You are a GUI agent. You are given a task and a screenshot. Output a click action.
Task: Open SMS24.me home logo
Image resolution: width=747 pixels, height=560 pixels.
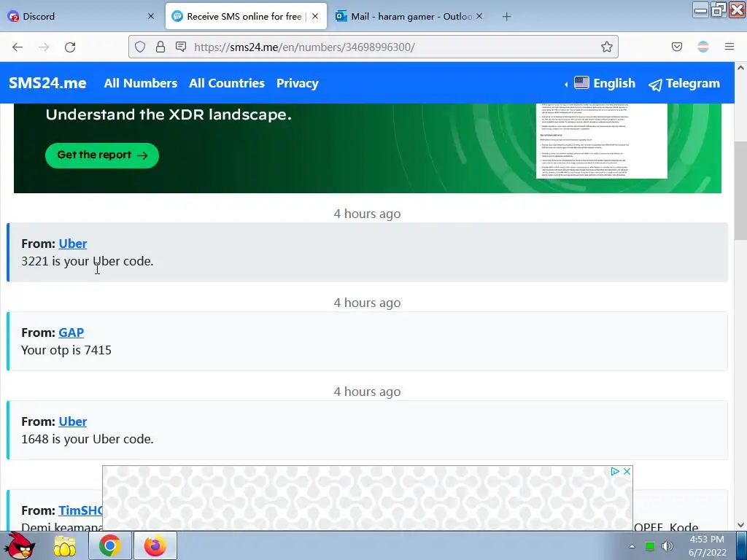[47, 83]
